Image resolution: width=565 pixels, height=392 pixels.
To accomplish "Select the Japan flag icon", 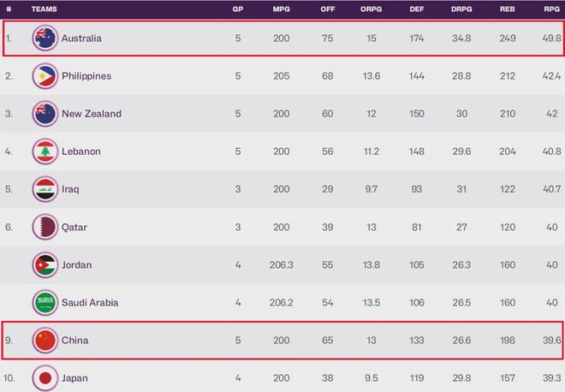I will (45, 378).
